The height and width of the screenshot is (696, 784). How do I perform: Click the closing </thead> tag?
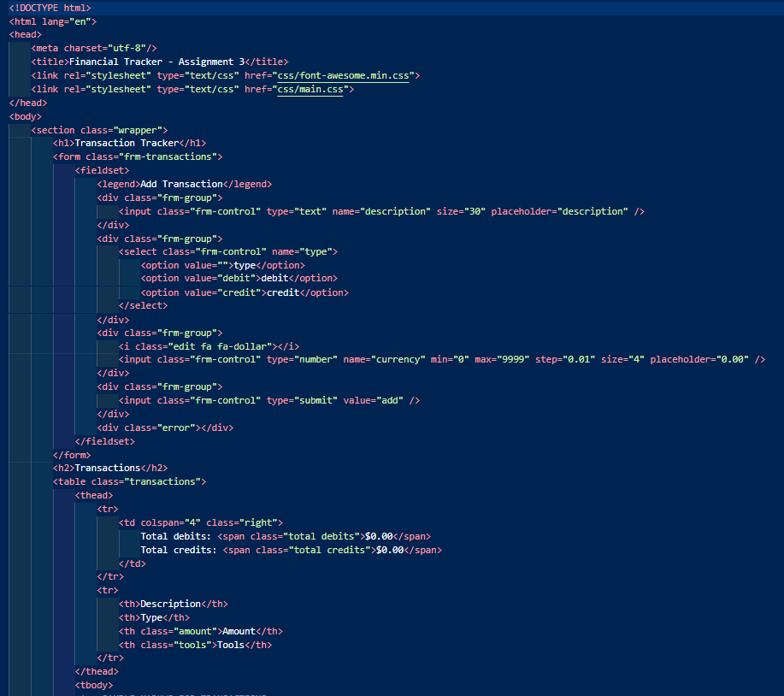[97, 671]
